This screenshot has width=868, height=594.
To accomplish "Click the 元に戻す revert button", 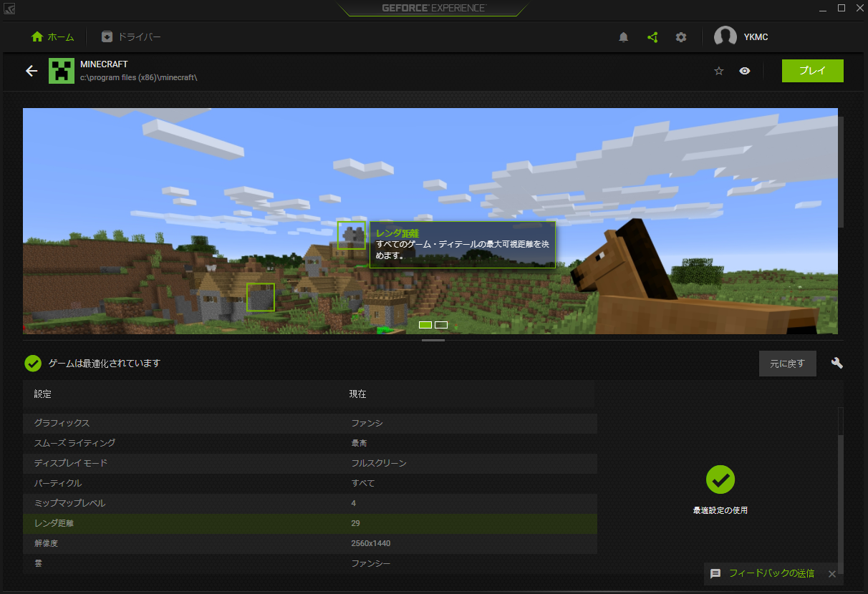I will point(787,364).
